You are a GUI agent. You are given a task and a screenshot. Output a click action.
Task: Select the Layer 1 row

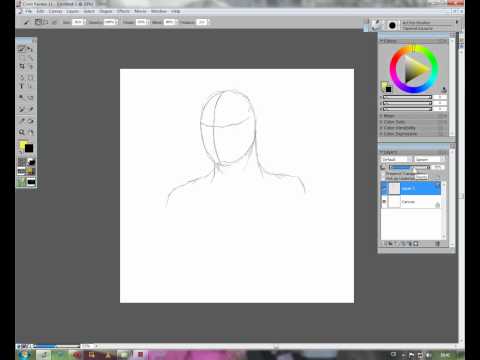click(411, 189)
